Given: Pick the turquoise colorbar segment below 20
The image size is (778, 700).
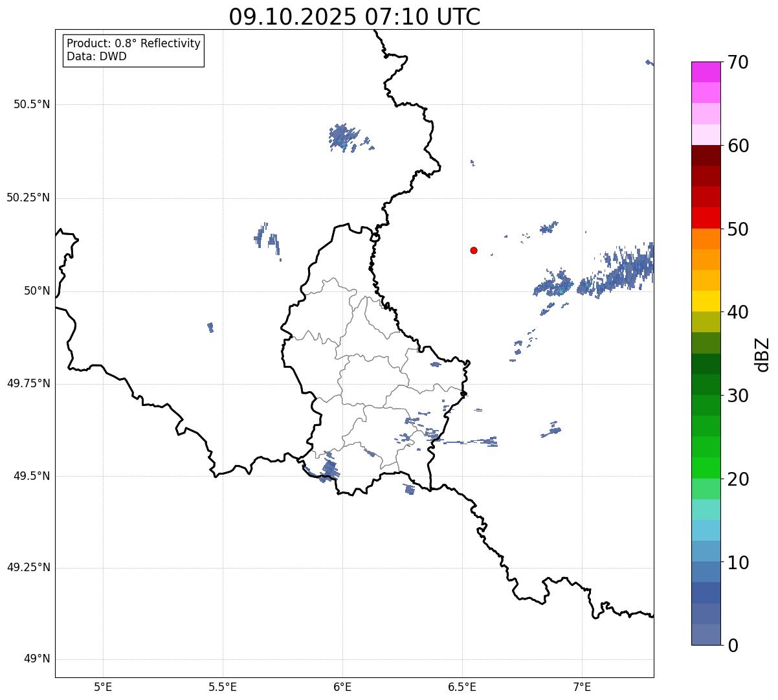Looking at the screenshot, I should 706,510.
